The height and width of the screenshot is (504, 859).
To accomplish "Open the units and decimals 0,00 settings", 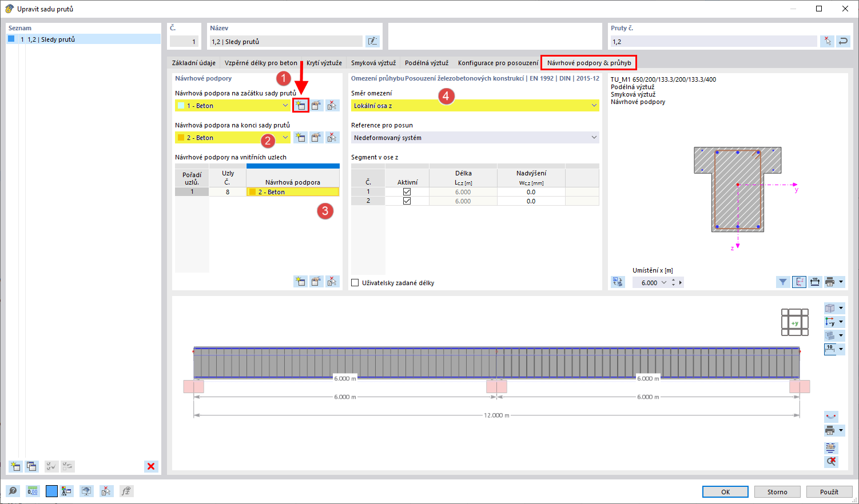I will (x=33, y=491).
